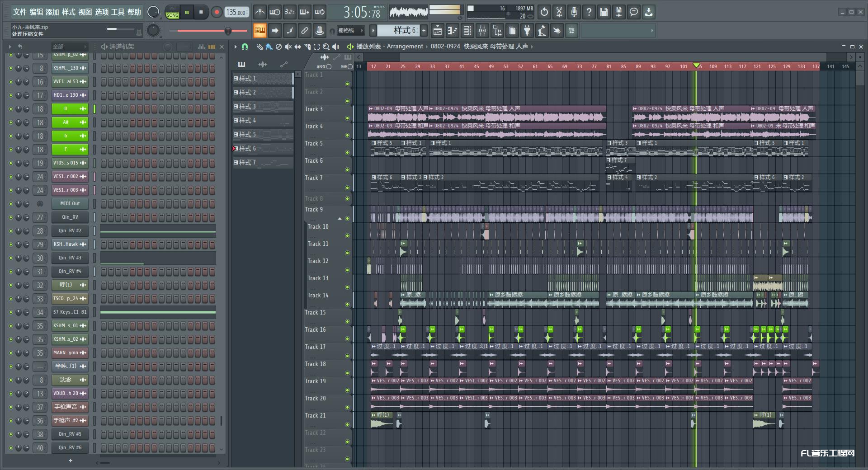This screenshot has width=868, height=470.
Task: Add a channel with the plus button
Action: pos(70,461)
